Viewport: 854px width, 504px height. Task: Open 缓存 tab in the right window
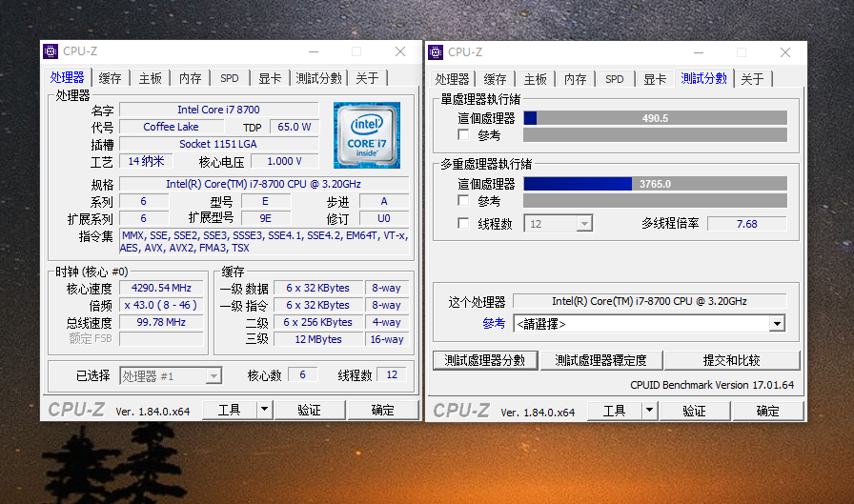click(x=495, y=79)
